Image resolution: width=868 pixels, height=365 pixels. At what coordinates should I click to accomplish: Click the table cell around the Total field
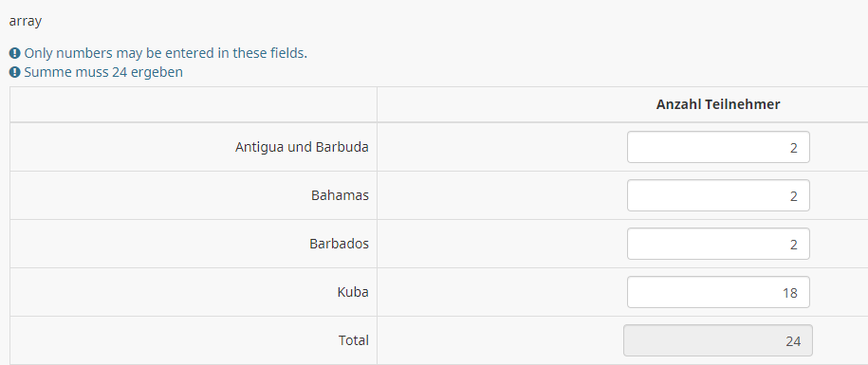(x=622, y=340)
